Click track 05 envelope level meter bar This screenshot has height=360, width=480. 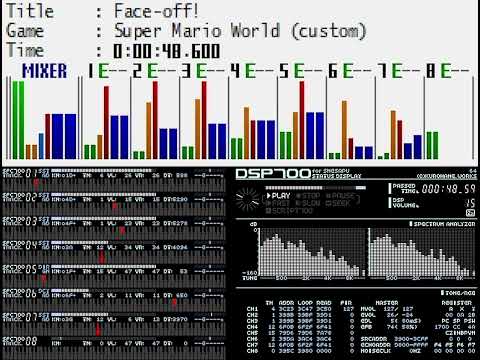(x=103, y=266)
